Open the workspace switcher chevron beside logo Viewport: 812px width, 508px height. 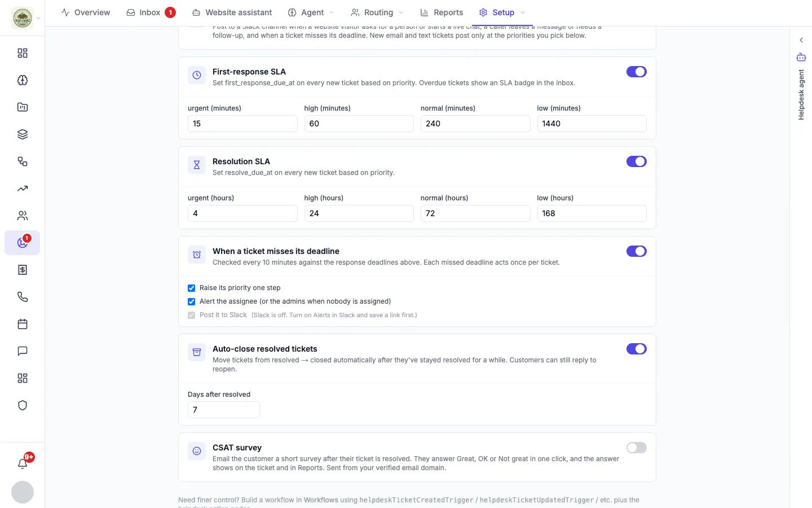point(38,18)
